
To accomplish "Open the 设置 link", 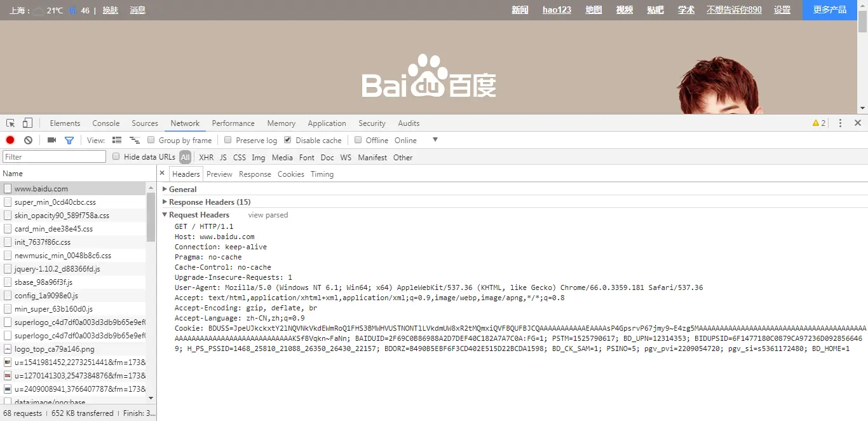I will click(782, 10).
